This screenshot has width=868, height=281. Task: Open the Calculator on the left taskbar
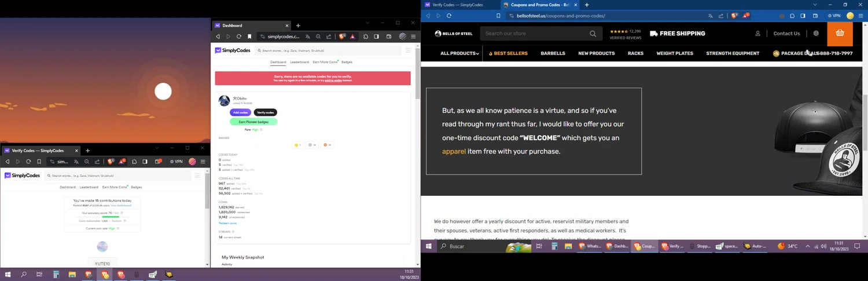click(x=56, y=275)
